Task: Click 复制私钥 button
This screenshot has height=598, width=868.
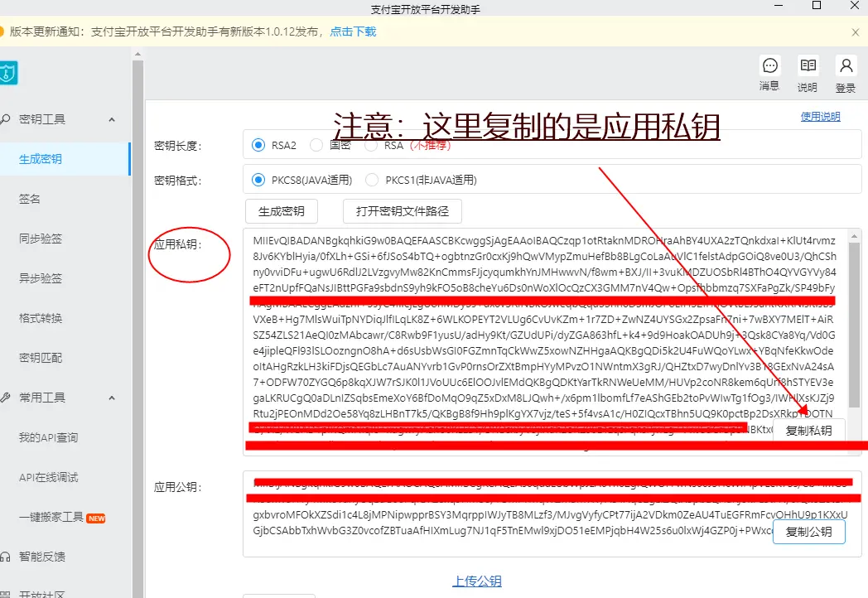Action: point(808,431)
